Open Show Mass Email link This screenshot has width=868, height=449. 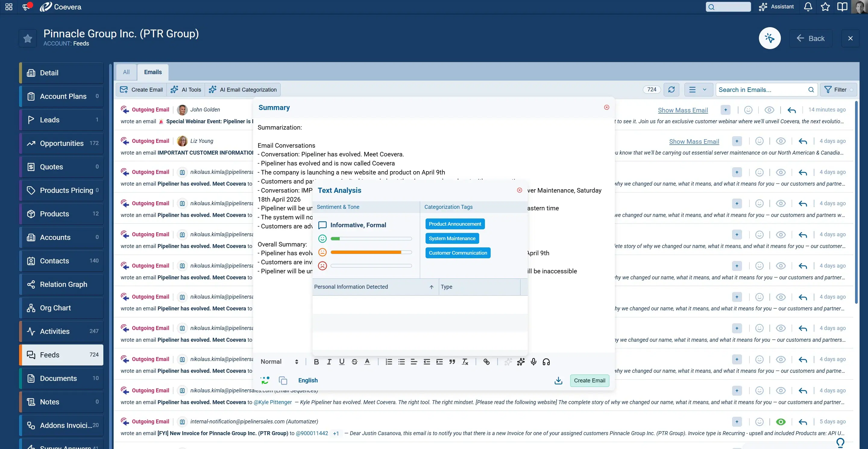click(x=683, y=110)
